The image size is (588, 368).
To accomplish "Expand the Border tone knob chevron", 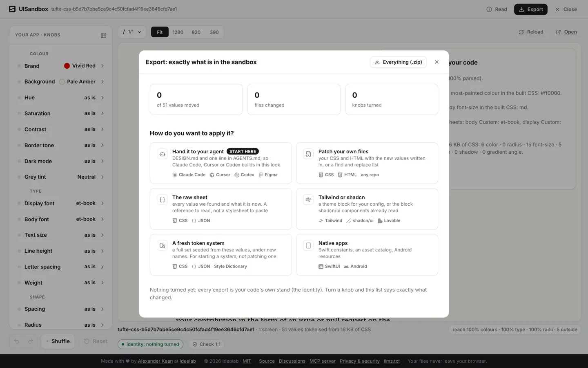I will [x=102, y=145].
